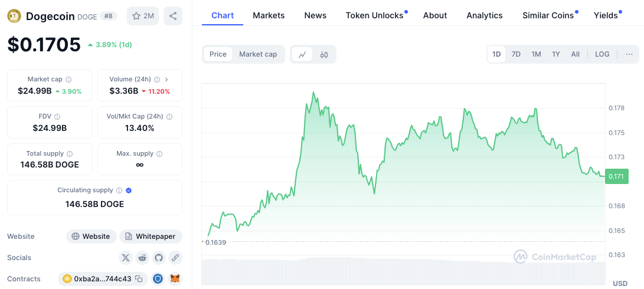Set chart range to All
The image size is (644, 289).
pyautogui.click(x=576, y=54)
